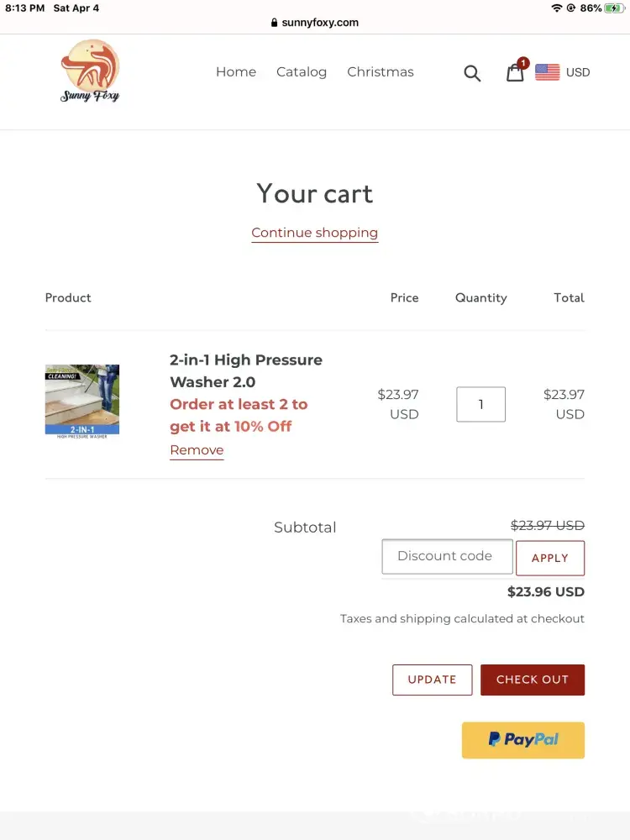This screenshot has height=840, width=630.
Task: Tap the Wi-Fi status icon
Action: pos(556,8)
